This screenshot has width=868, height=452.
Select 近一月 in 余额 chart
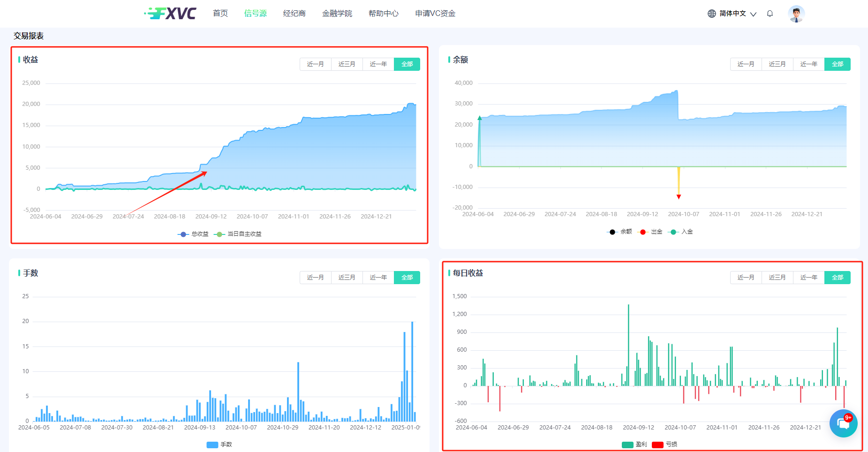pos(746,64)
